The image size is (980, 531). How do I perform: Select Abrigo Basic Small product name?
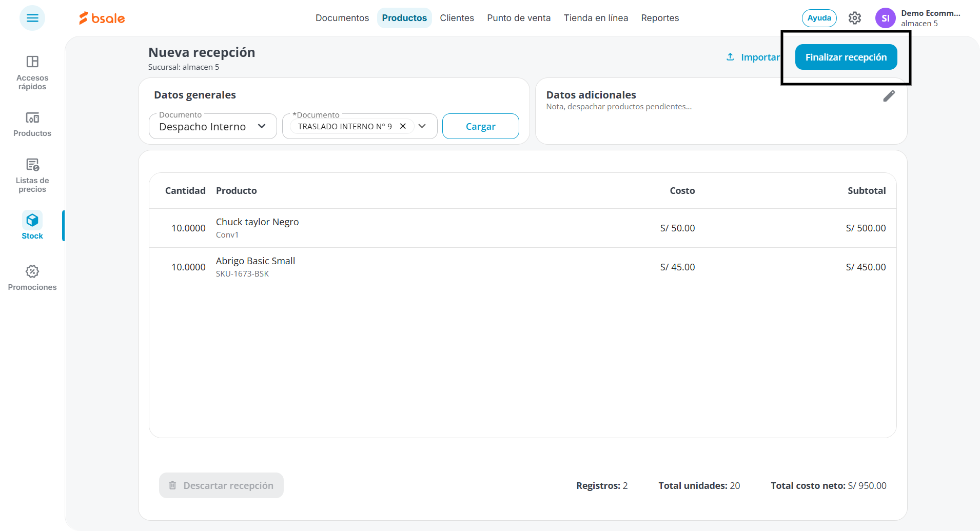pos(256,261)
